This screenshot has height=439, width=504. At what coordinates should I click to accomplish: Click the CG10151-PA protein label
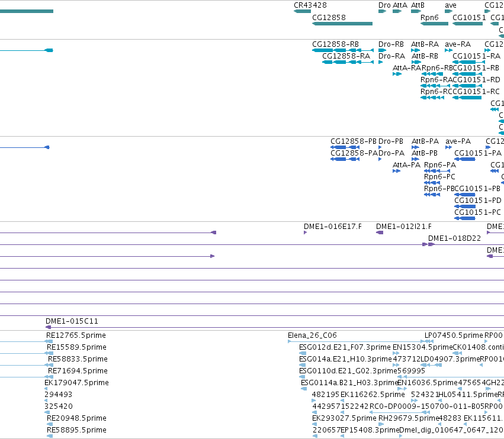pyautogui.click(x=478, y=153)
